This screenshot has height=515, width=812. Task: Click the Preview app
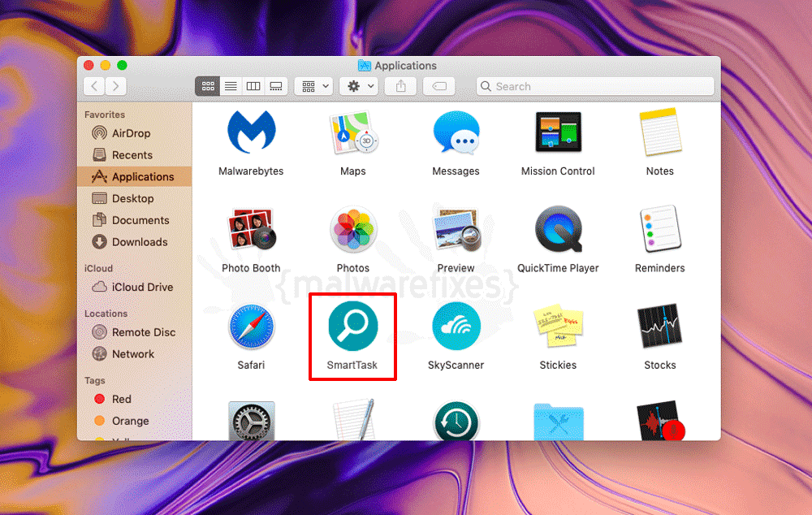[x=456, y=229]
